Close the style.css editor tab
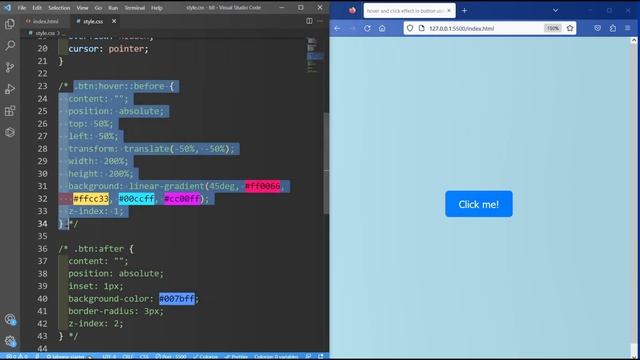 pos(114,21)
